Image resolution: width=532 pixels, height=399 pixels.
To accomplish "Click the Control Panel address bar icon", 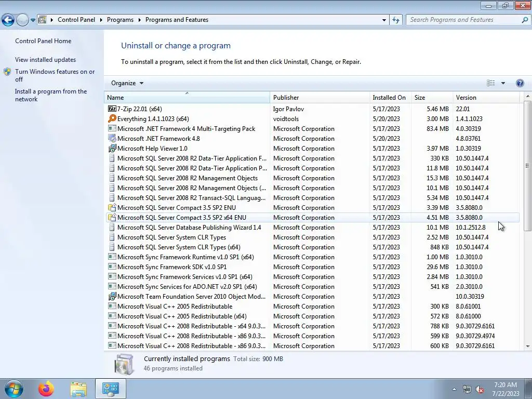I will click(x=43, y=20).
